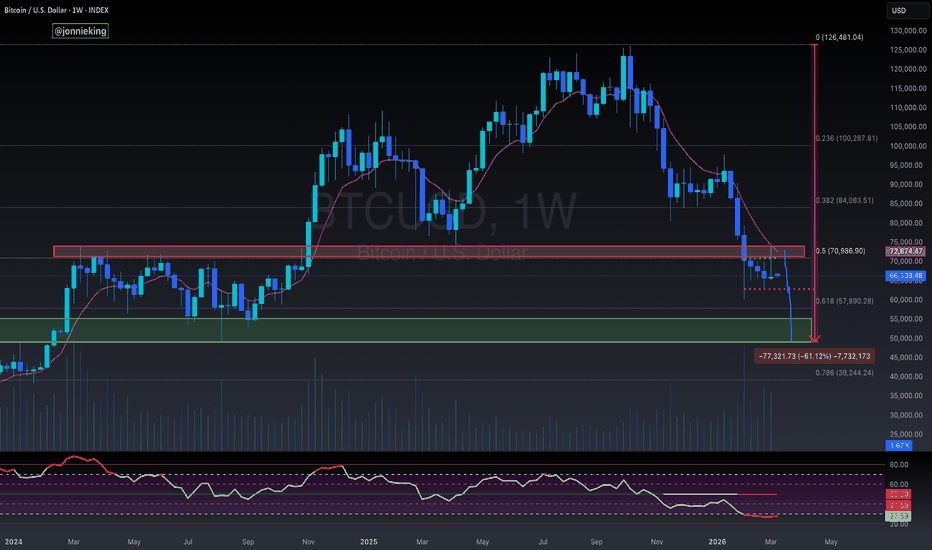This screenshot has height=550, width=932.
Task: Click the 120,000.00 price axis label
Action: [x=908, y=69]
